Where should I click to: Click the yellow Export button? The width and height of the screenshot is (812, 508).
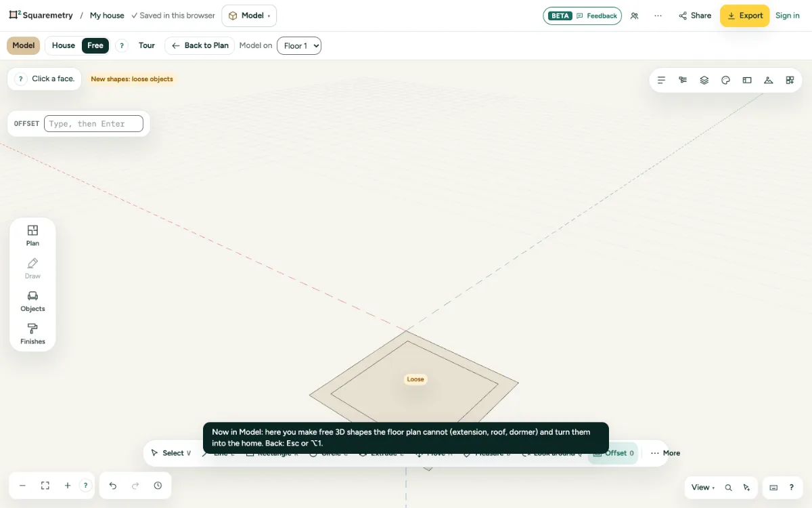(x=744, y=16)
